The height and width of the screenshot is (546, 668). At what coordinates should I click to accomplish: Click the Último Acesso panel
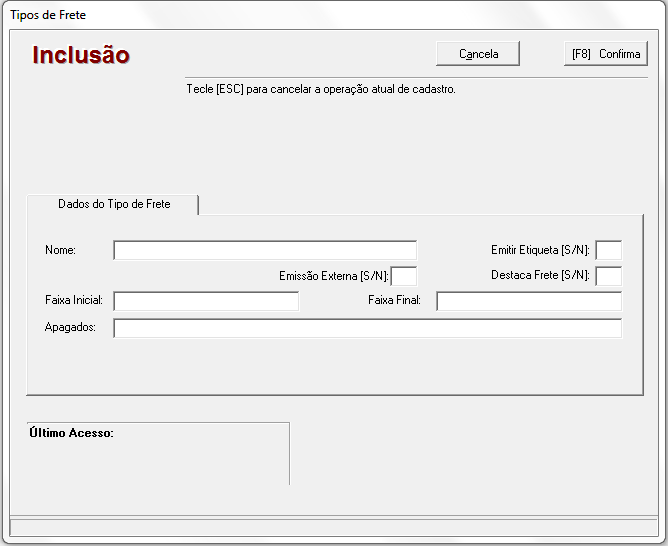pos(158,453)
